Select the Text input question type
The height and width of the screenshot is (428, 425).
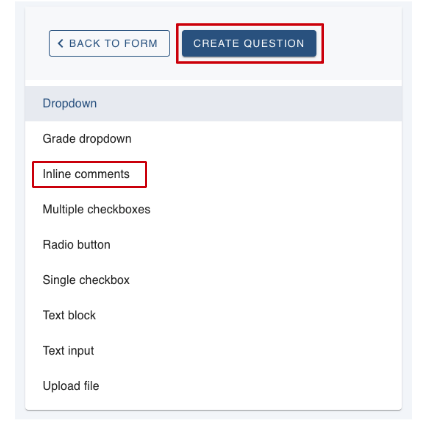tap(213, 351)
